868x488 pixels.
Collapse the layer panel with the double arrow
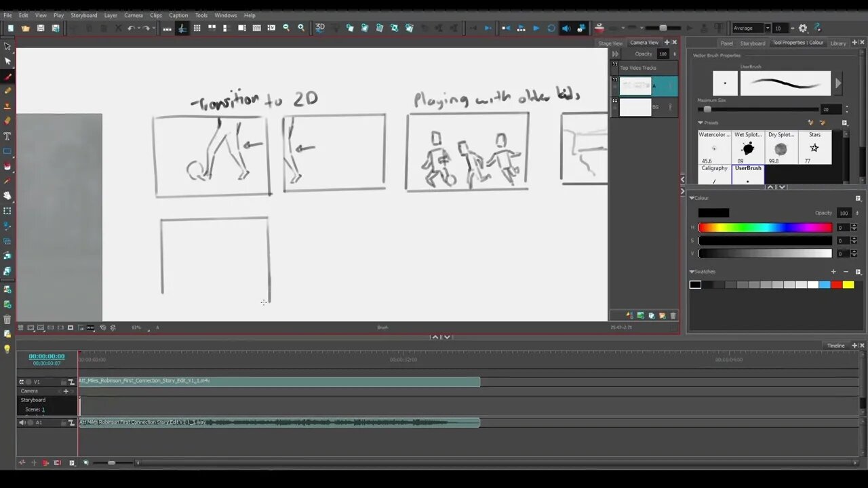[x=616, y=54]
